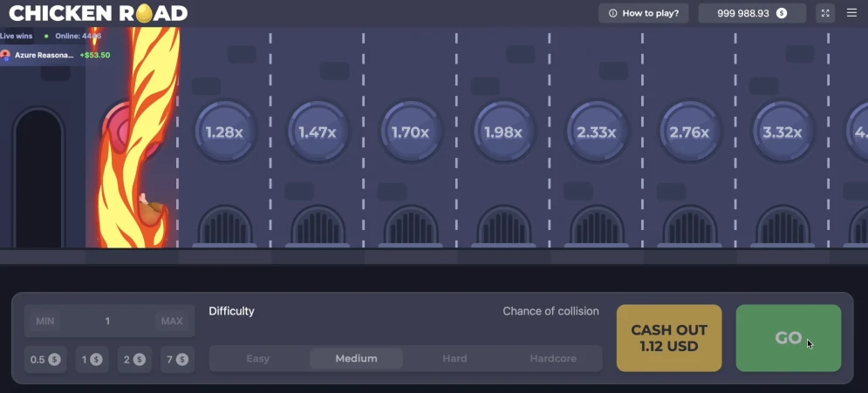Click the 1.28x multiplier manhole
Viewport: 868px width, 393px height.
pyautogui.click(x=224, y=132)
